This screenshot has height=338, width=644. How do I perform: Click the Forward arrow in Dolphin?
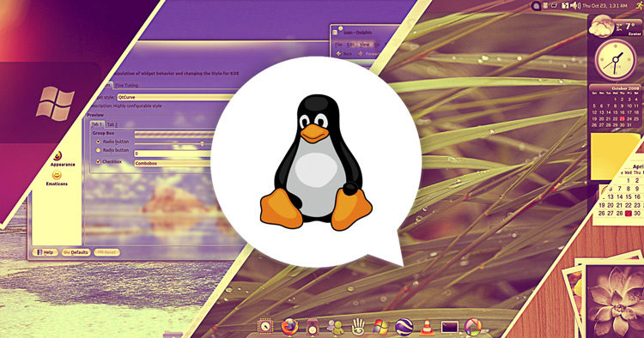pyautogui.click(x=360, y=54)
